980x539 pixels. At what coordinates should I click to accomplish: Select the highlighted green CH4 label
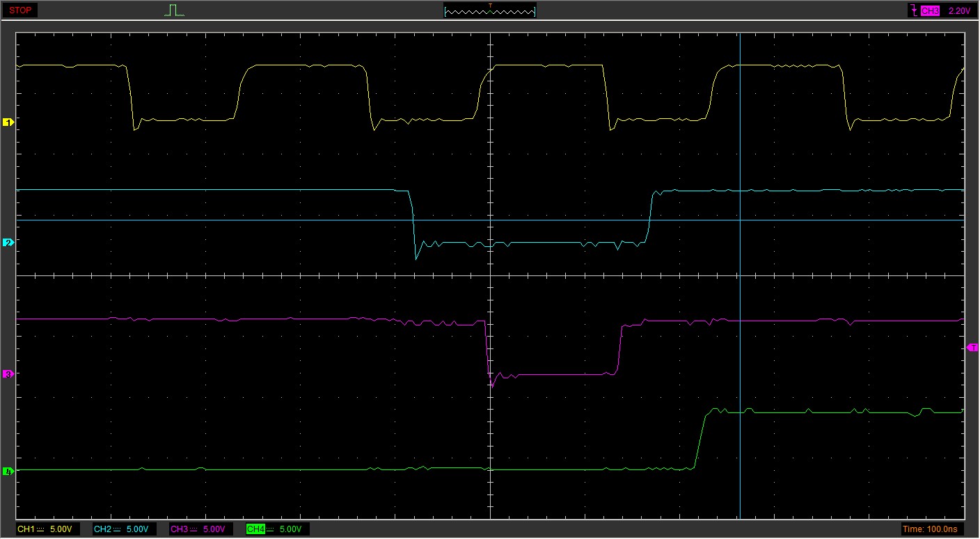tap(256, 529)
